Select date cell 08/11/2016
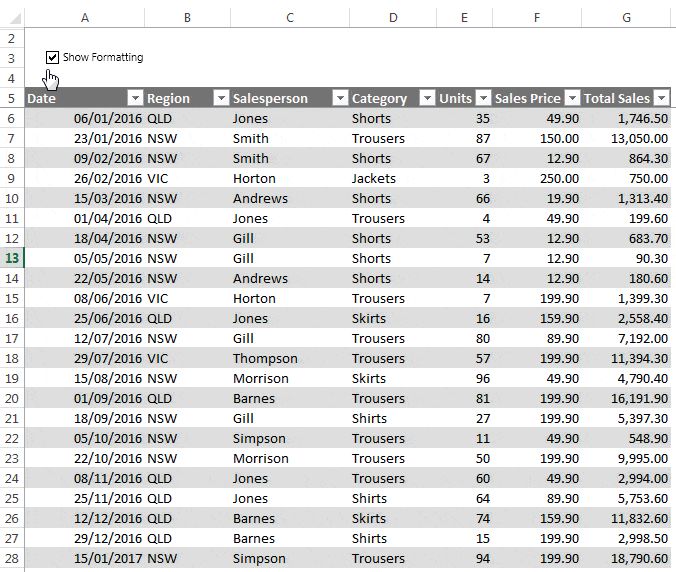The image size is (676, 572). pyautogui.click(x=84, y=478)
